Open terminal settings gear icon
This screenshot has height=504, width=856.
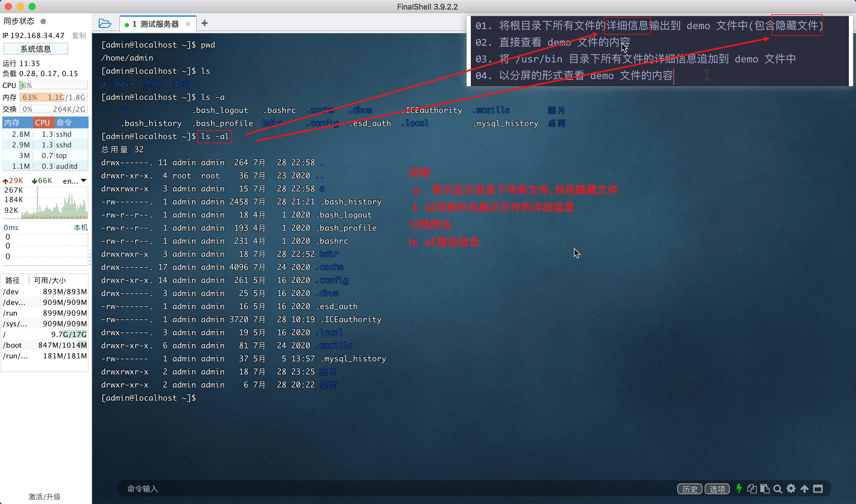(791, 488)
